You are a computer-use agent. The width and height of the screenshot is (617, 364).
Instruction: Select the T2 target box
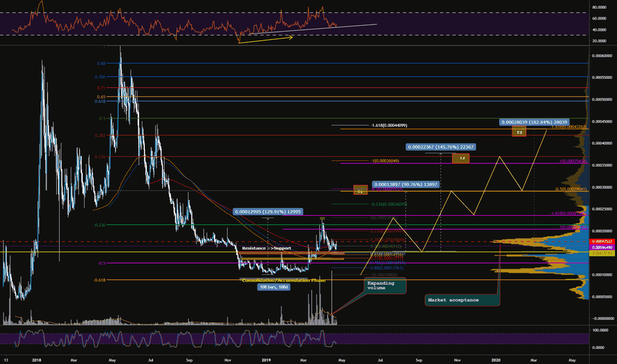coord(461,158)
